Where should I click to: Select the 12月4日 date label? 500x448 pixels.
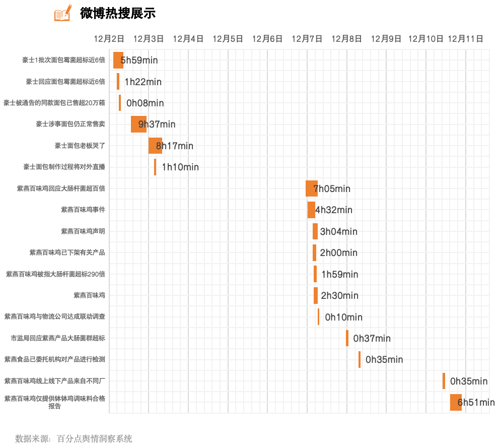point(188,39)
